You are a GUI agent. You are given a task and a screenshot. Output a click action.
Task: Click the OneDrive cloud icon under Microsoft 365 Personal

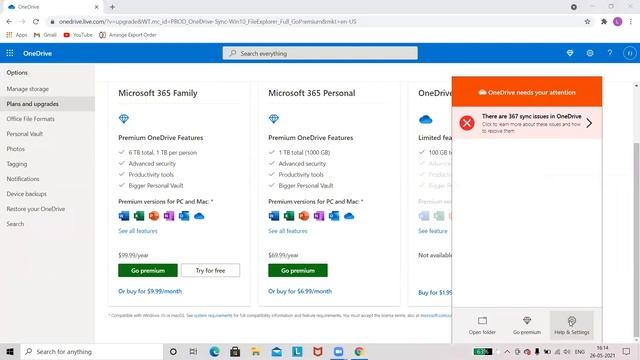pyautogui.click(x=349, y=216)
